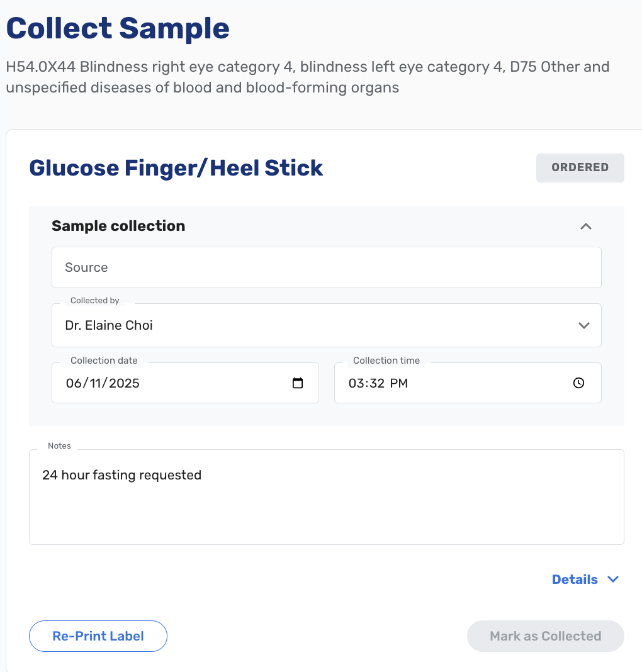Select the 03:32 PM time value
This screenshot has height=672, width=642.
coord(378,383)
